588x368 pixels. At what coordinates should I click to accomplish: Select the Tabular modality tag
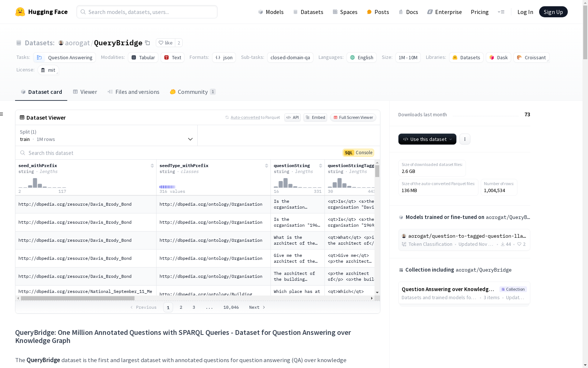point(143,57)
